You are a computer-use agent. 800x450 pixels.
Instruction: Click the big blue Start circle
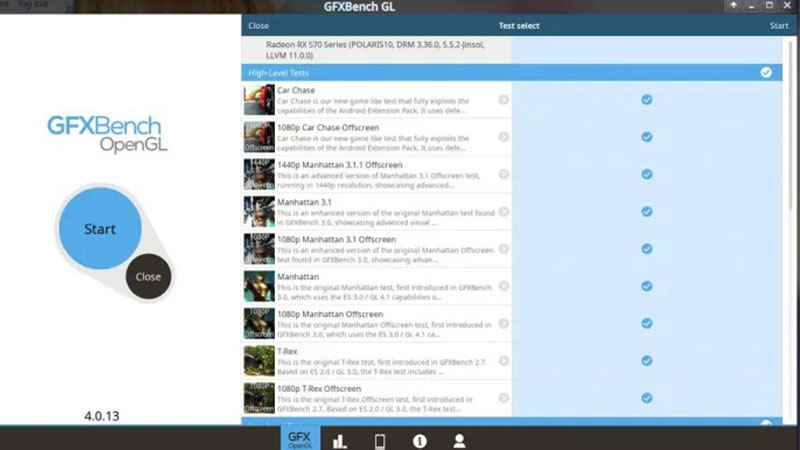pyautogui.click(x=100, y=229)
